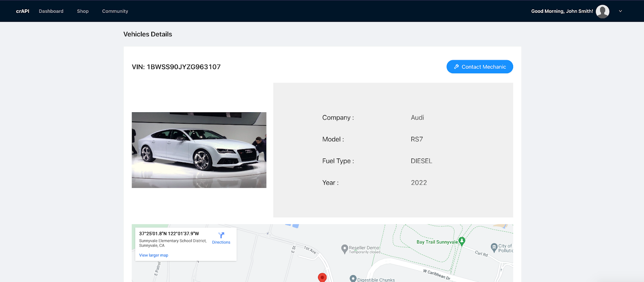
Task: Click the Vehicles Details heading
Action: (x=148, y=34)
